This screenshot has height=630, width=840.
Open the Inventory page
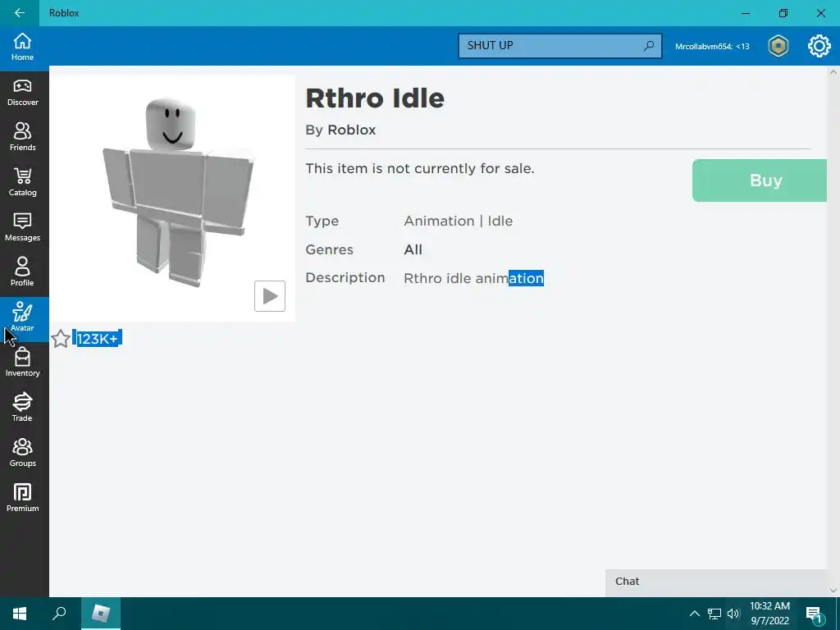tap(22, 363)
